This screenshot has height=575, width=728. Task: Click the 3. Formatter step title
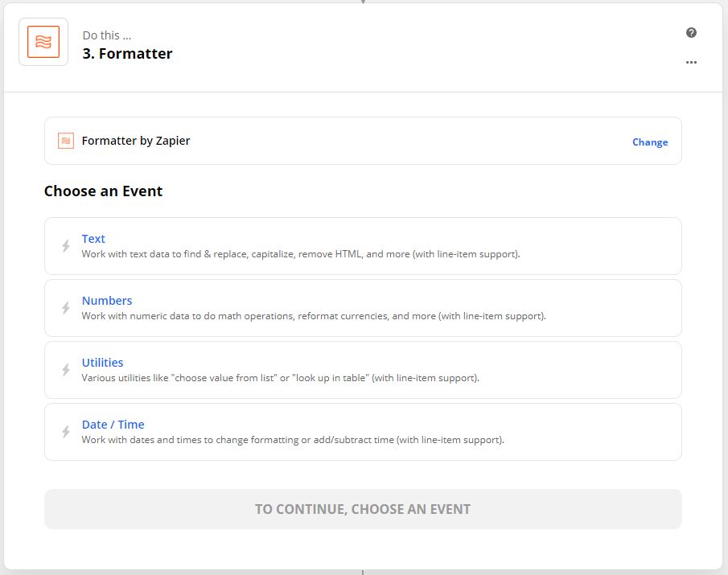click(x=127, y=53)
